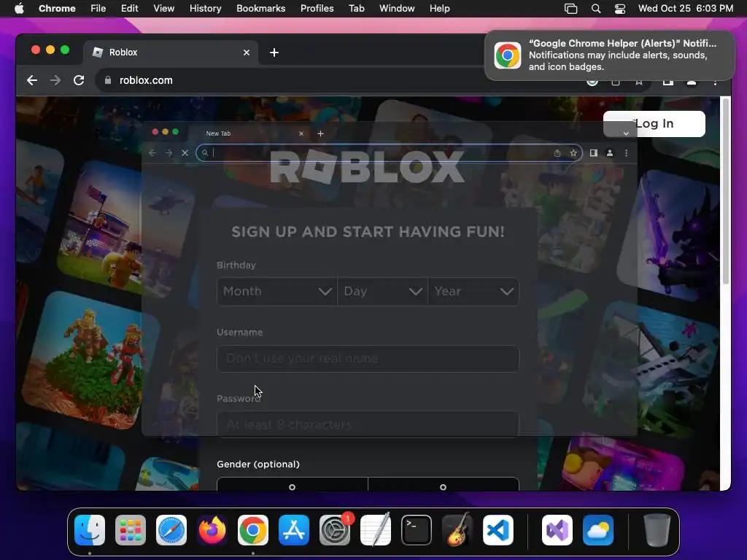The width and height of the screenshot is (747, 560).
Task: Click share icon in New Tab address bar
Action: coord(557,153)
